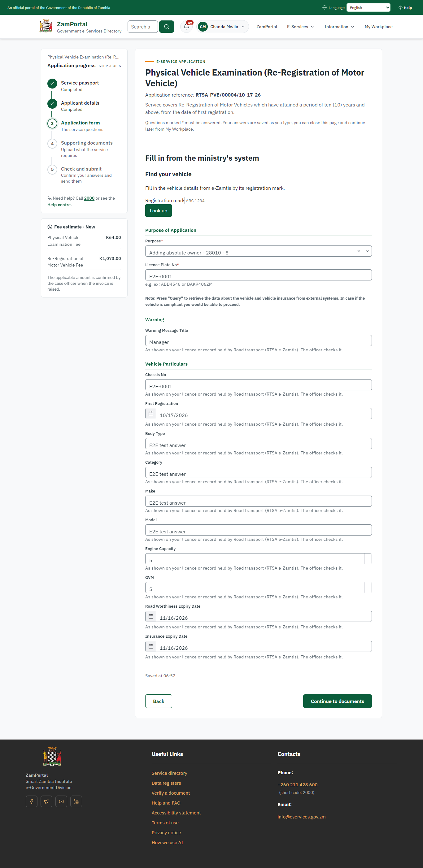423x868 pixels.
Task: Click Continue to documents
Action: click(338, 701)
